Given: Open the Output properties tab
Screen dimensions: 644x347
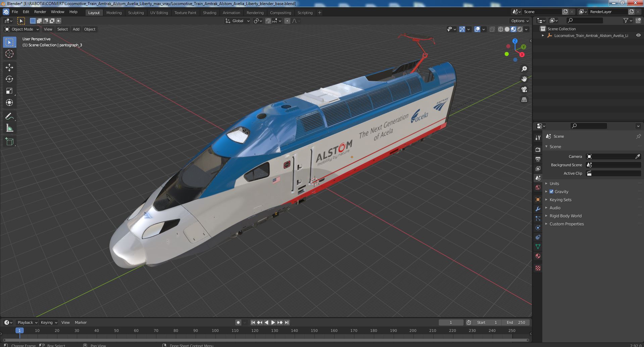Looking at the screenshot, I should tap(538, 159).
